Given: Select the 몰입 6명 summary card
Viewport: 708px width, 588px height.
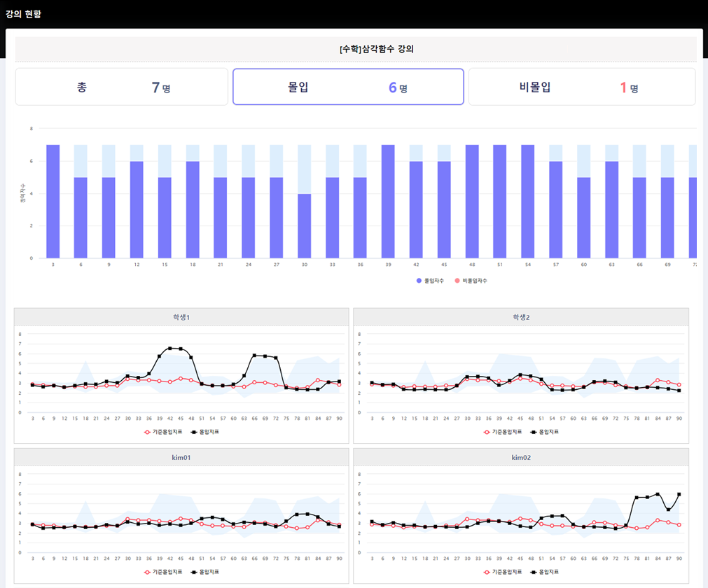Looking at the screenshot, I should point(348,87).
